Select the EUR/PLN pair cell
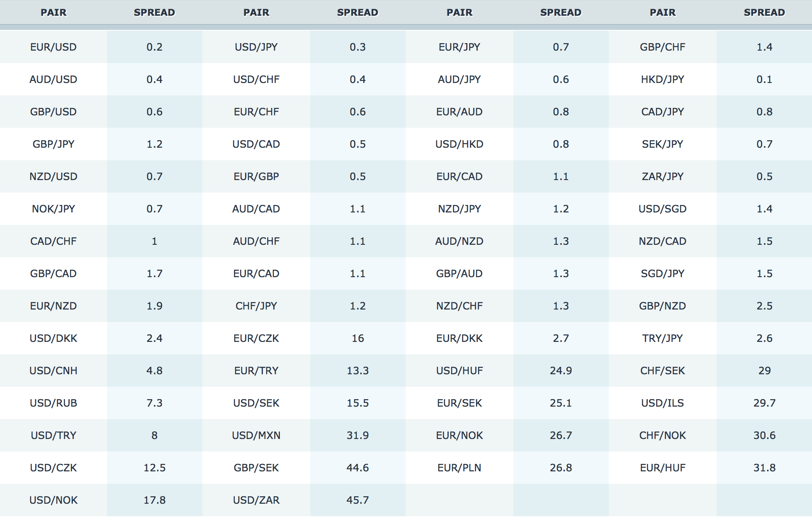Image resolution: width=812 pixels, height=517 pixels. (x=459, y=468)
